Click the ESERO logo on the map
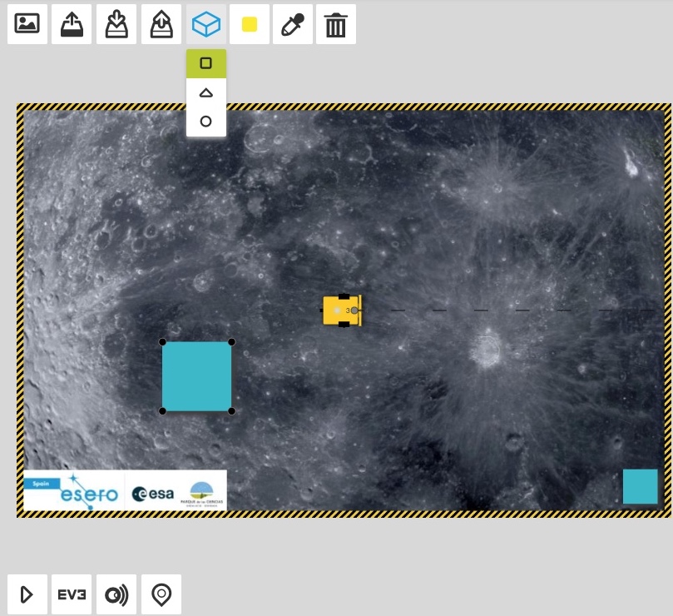This screenshot has width=673, height=616. (x=77, y=493)
